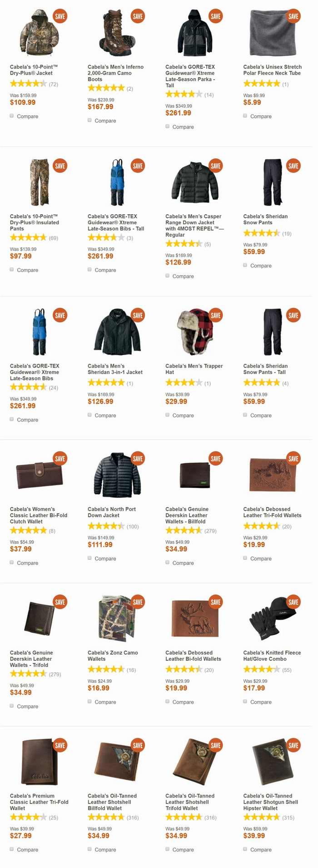Click star rating of Sheridan Snow Pants

pos(261,233)
